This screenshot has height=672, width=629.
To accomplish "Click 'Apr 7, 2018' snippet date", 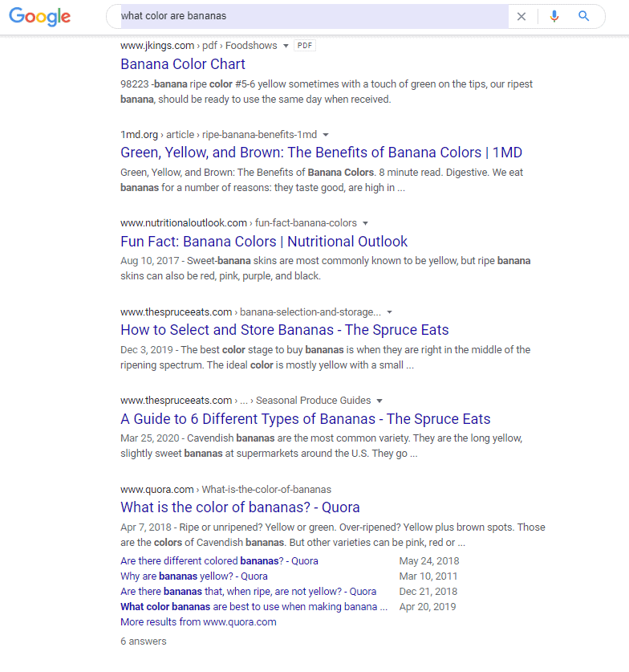I will 145,527.
